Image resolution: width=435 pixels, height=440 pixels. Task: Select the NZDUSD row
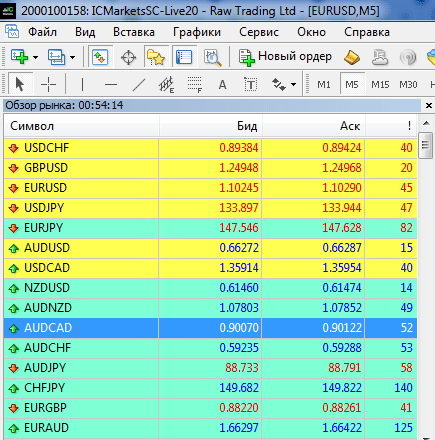click(x=210, y=288)
